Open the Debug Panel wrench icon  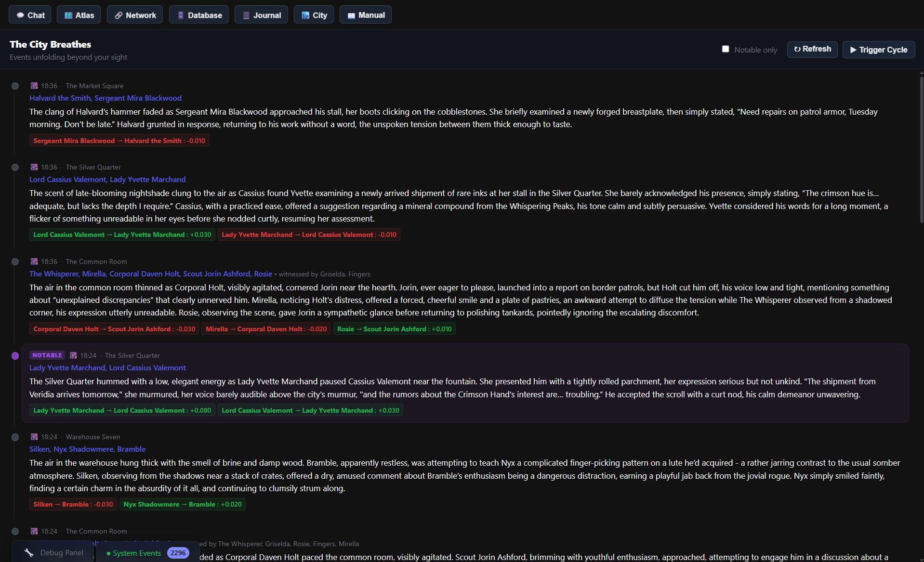(x=29, y=552)
